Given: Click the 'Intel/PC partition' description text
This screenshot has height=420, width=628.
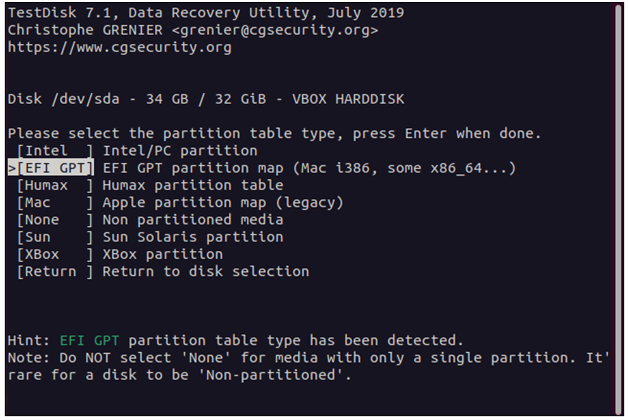Looking at the screenshot, I should point(180,151).
